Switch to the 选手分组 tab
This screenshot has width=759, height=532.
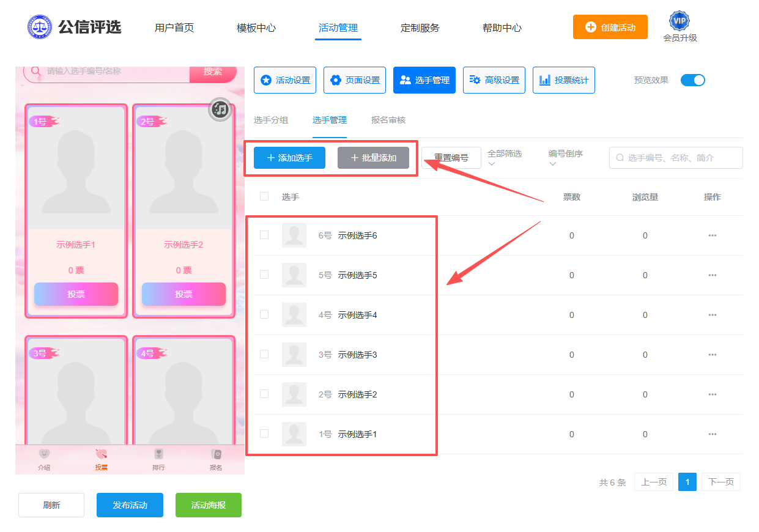tap(271, 120)
